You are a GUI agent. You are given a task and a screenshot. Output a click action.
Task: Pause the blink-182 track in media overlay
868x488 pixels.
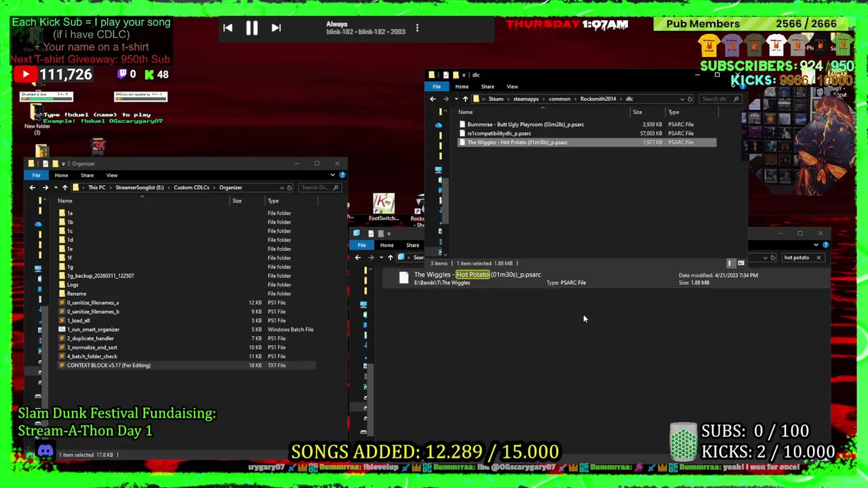252,28
